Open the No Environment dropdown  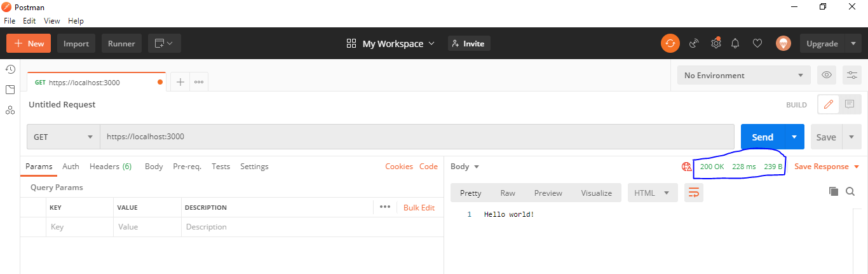(744, 75)
